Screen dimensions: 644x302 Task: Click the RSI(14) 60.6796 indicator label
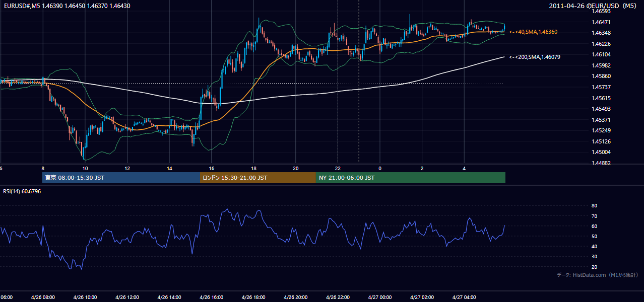(22, 191)
